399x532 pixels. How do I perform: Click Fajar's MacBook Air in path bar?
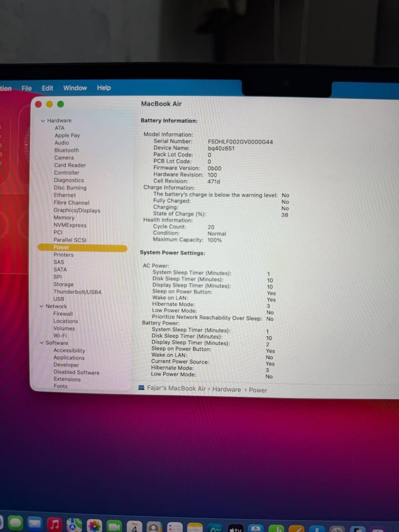click(x=176, y=388)
